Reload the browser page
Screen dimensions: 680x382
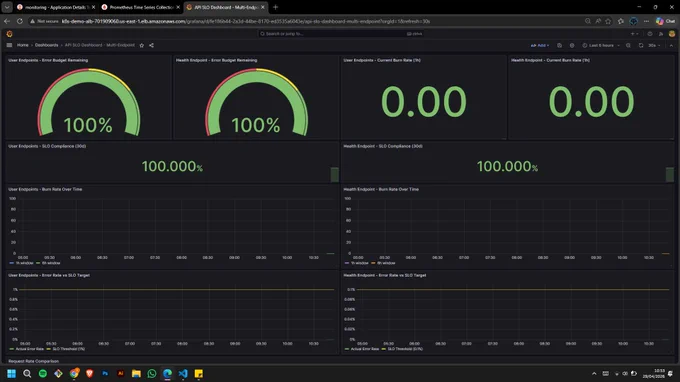pyautogui.click(x=20, y=21)
